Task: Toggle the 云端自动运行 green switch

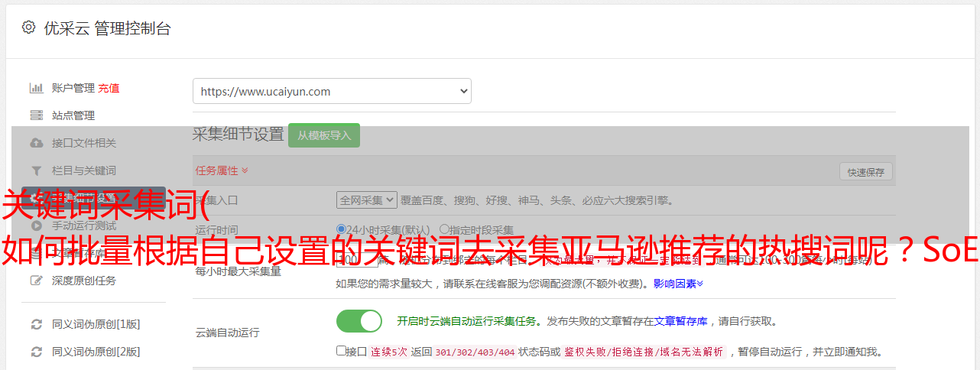Action: (x=359, y=321)
